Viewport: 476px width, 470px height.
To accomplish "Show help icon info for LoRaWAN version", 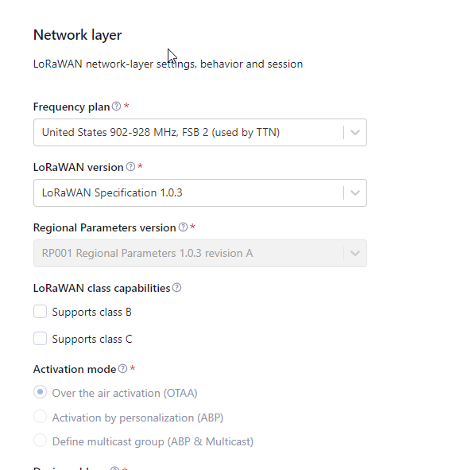I will coord(130,167).
